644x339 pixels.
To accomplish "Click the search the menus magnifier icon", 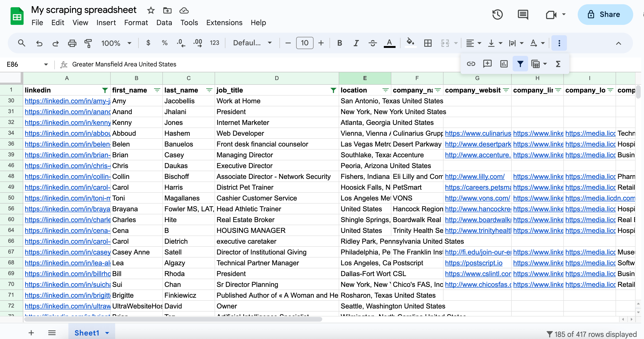I will click(x=22, y=43).
